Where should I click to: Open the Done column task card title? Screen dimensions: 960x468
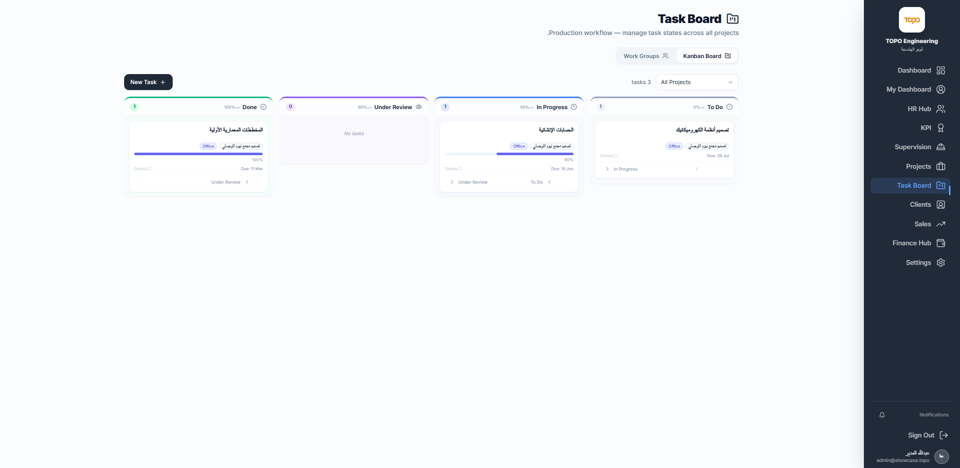coord(236,130)
